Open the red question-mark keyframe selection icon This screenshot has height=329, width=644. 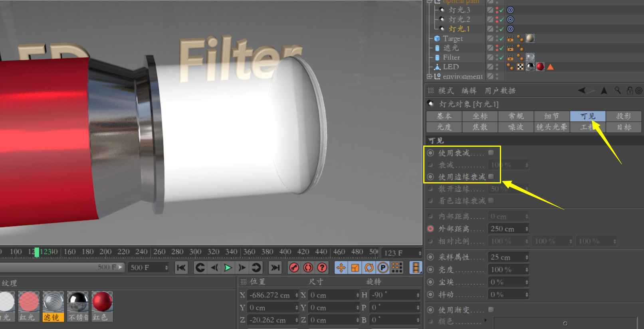pos(322,268)
